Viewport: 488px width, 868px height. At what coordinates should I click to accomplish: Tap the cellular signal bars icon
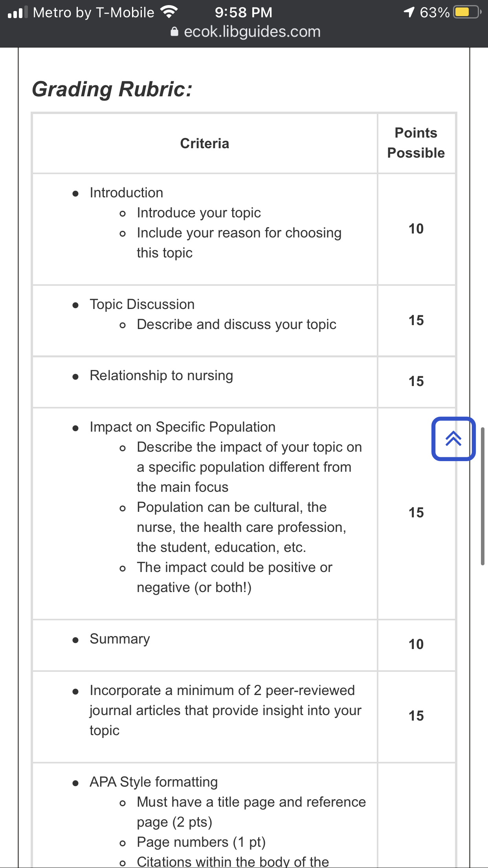tap(18, 12)
